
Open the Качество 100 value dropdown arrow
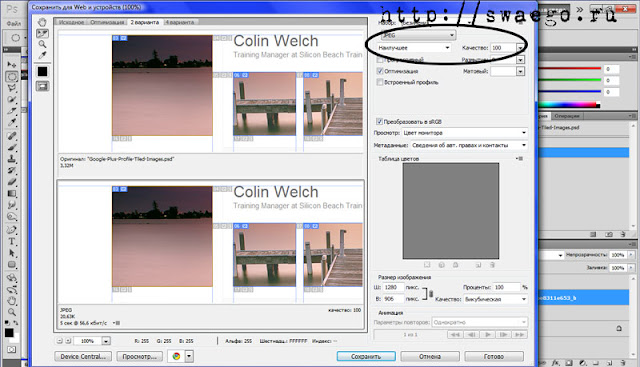pyautogui.click(x=520, y=48)
